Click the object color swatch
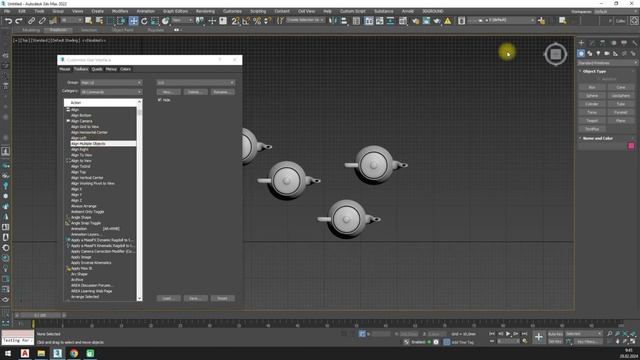640x360 pixels. 631,146
